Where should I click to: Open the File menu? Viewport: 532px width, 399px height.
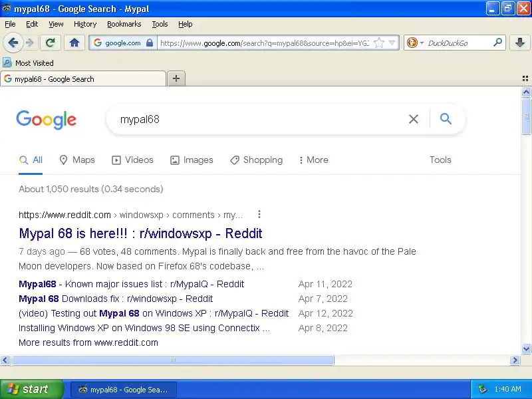point(10,24)
